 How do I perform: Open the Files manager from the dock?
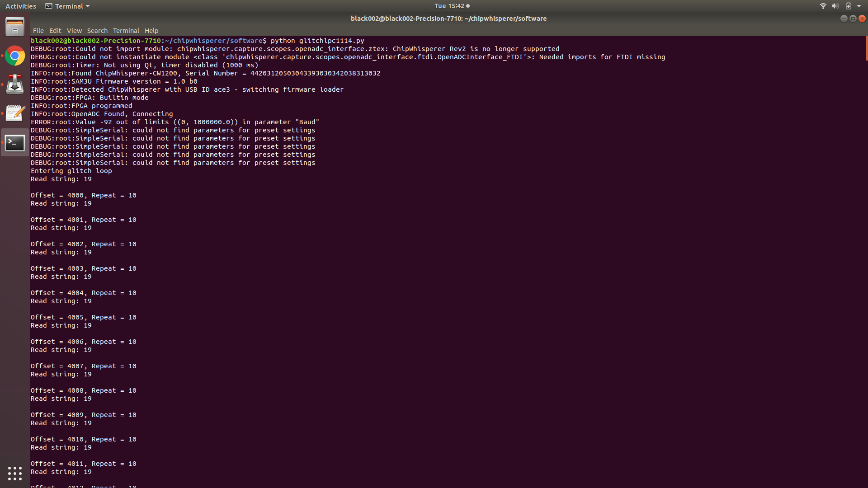point(15,27)
